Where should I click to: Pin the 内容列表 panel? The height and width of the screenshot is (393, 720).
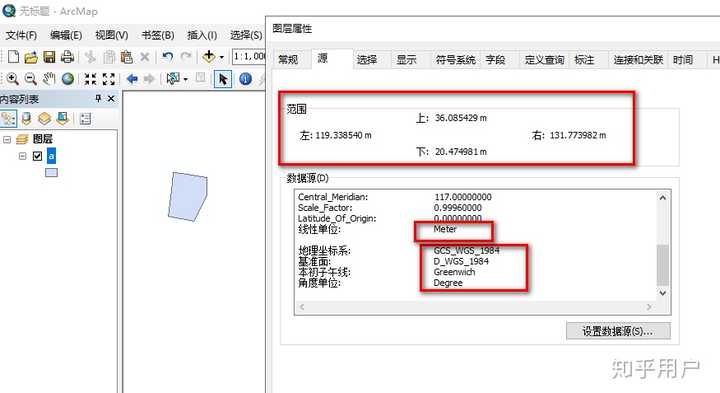[x=98, y=98]
